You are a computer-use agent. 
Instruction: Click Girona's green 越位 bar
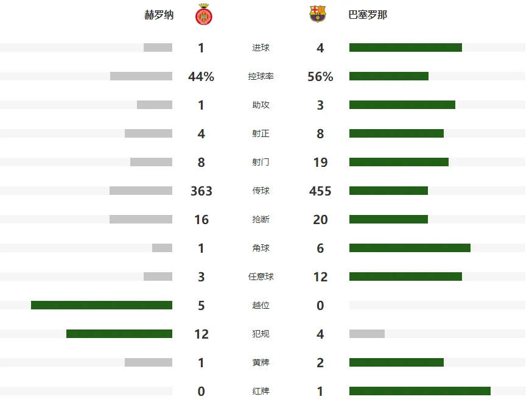[x=102, y=305]
